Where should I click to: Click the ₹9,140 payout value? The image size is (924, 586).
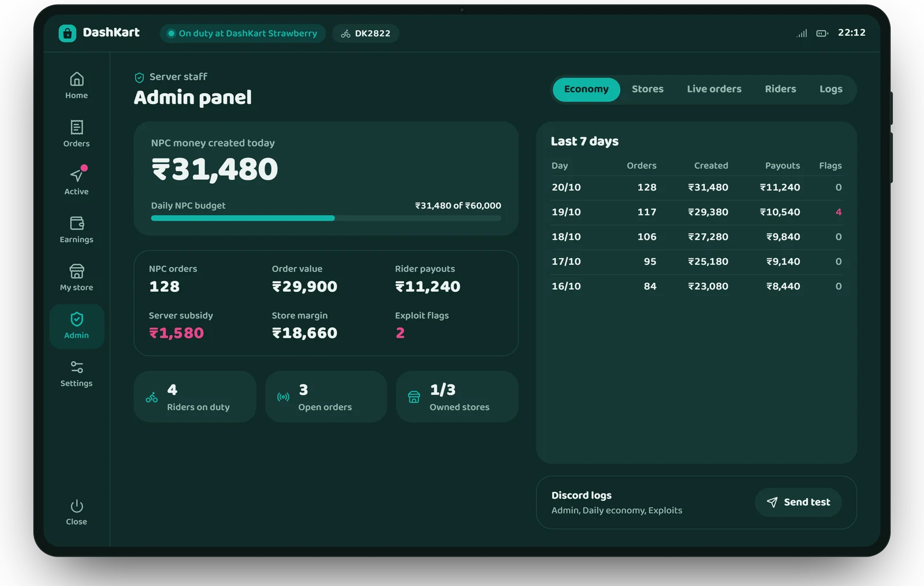coord(783,262)
